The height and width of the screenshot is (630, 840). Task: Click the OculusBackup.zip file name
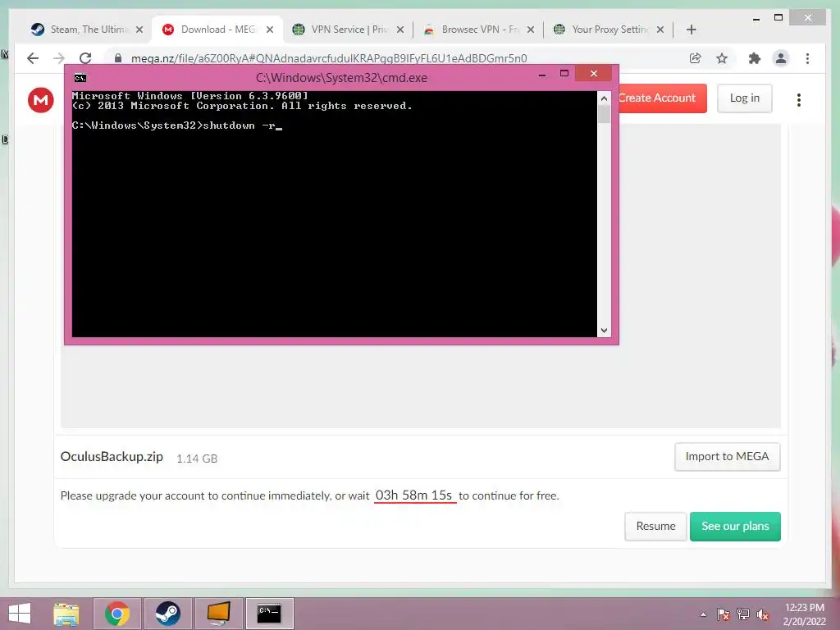click(x=112, y=456)
